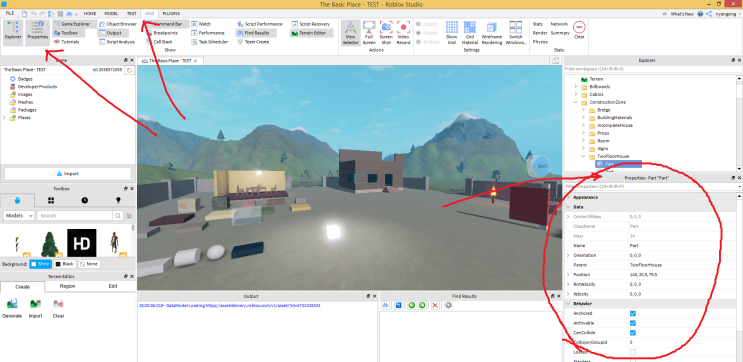Collapse the TwoFloorHouse folder
743x362 pixels.
pyautogui.click(x=584, y=156)
